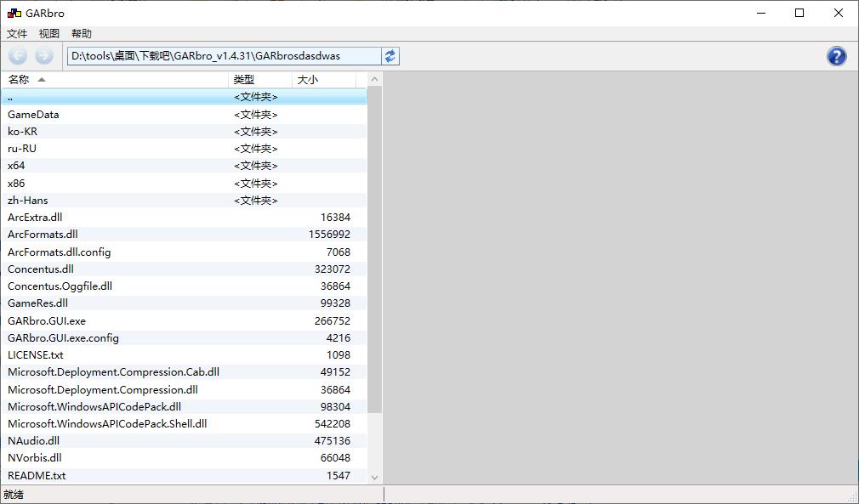Select ArcFormats.dll.config file
The height and width of the screenshot is (504, 859).
[184, 252]
